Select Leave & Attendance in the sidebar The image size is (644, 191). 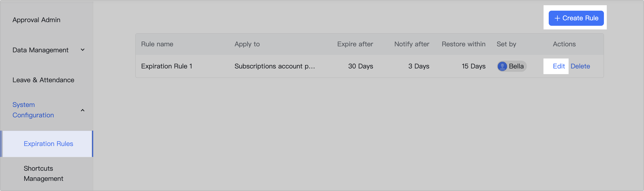tap(43, 80)
